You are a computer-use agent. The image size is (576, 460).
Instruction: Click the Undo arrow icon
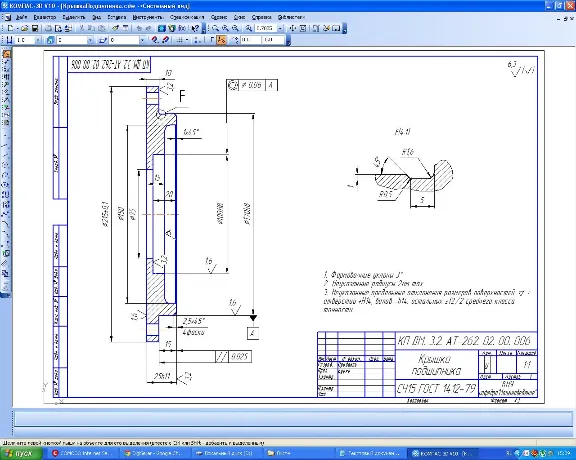[x=139, y=28]
